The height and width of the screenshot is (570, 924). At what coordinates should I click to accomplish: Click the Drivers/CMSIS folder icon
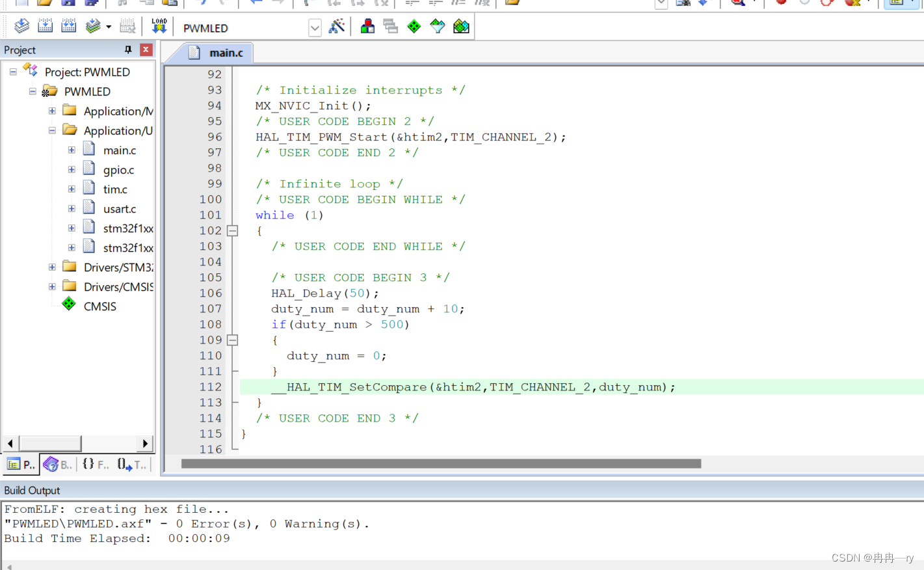(x=70, y=286)
